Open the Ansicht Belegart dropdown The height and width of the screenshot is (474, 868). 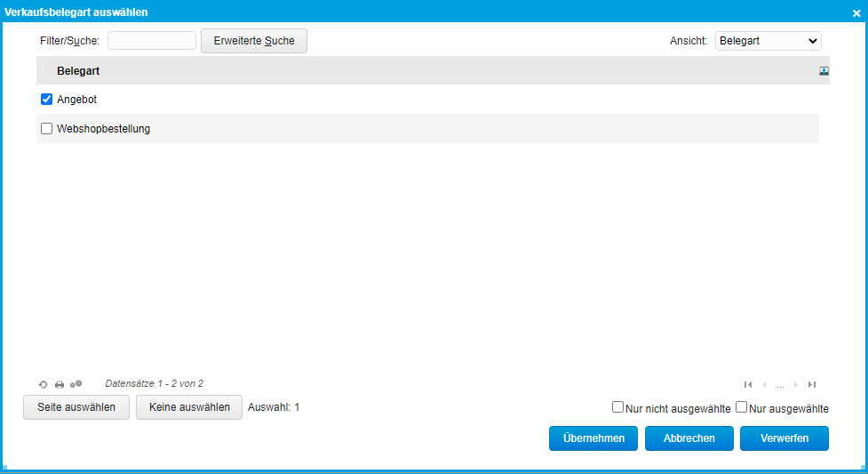[x=768, y=41]
